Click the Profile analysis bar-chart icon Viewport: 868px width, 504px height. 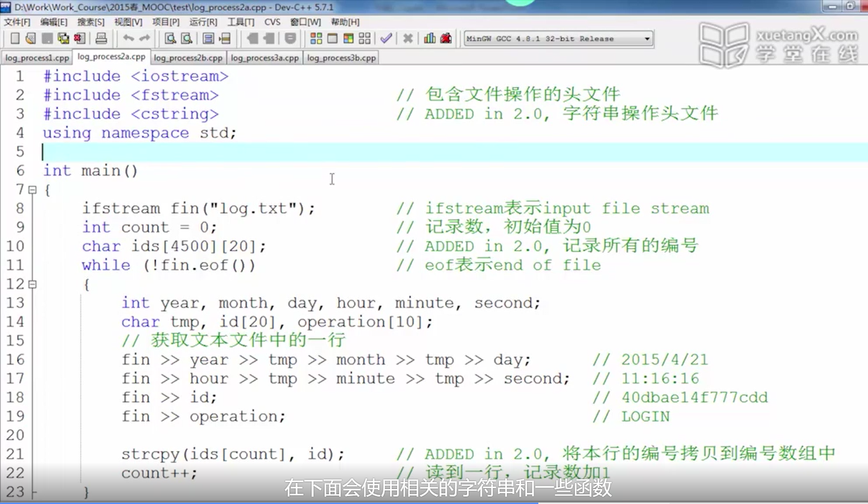430,39
